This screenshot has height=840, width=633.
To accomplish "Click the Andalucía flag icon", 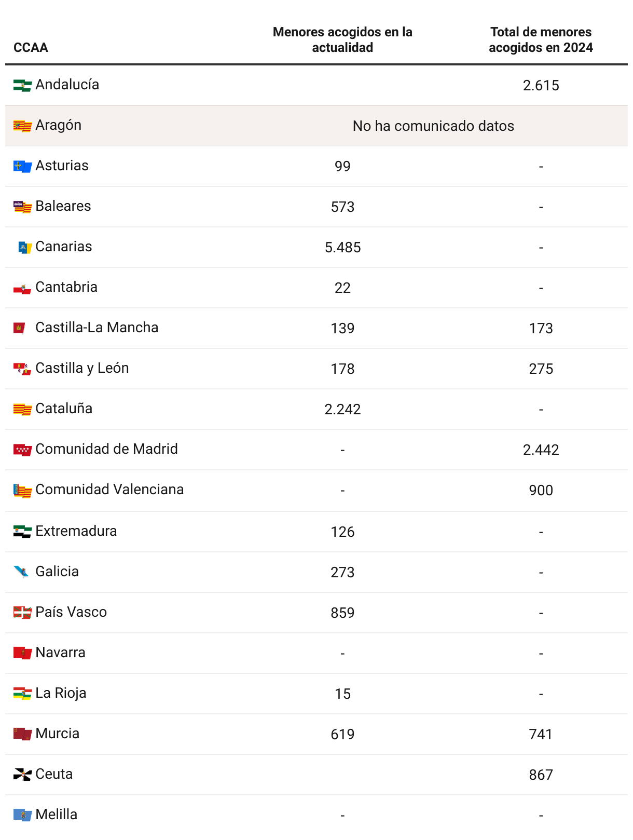I will (x=22, y=85).
